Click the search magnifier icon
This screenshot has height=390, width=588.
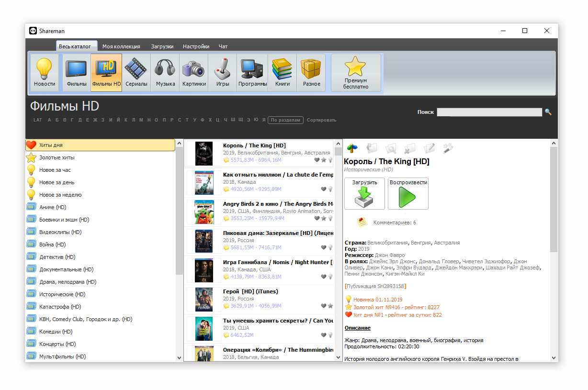(548, 112)
